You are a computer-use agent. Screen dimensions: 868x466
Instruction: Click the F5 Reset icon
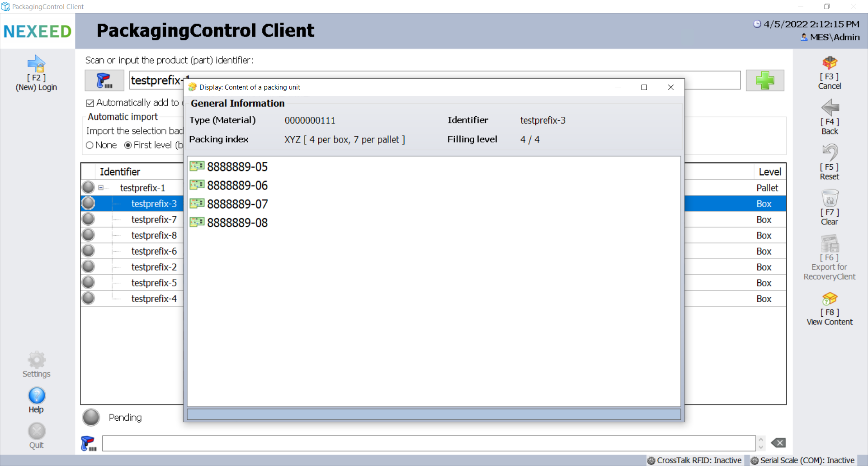(x=830, y=153)
